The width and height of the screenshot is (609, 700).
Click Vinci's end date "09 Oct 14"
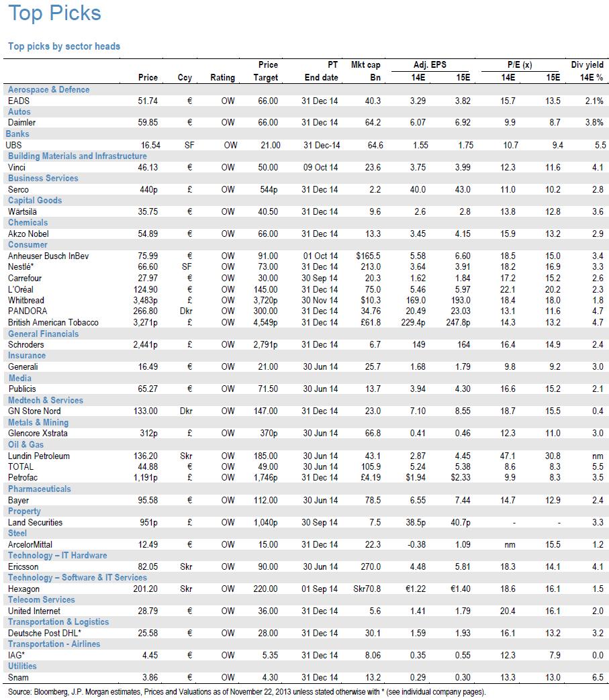[320, 167]
